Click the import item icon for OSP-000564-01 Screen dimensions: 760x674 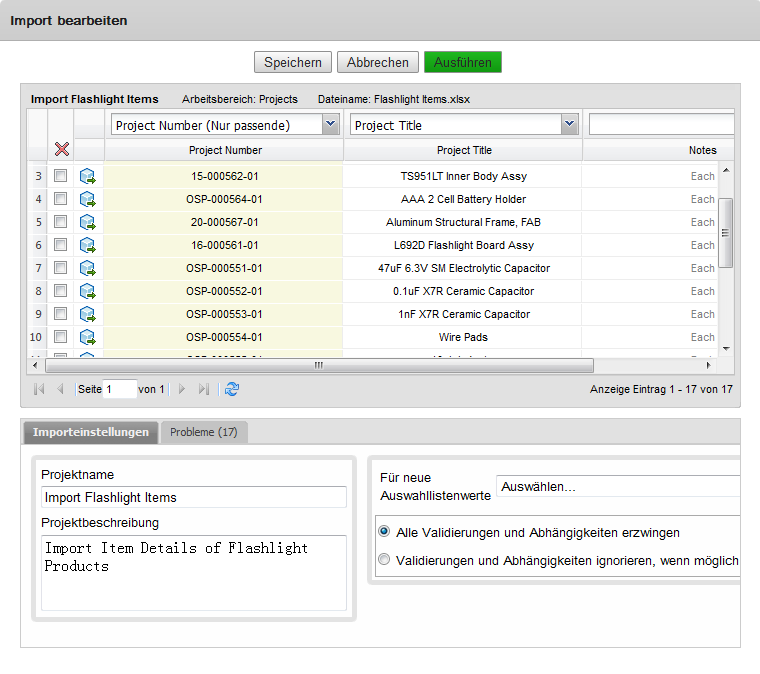(x=88, y=199)
